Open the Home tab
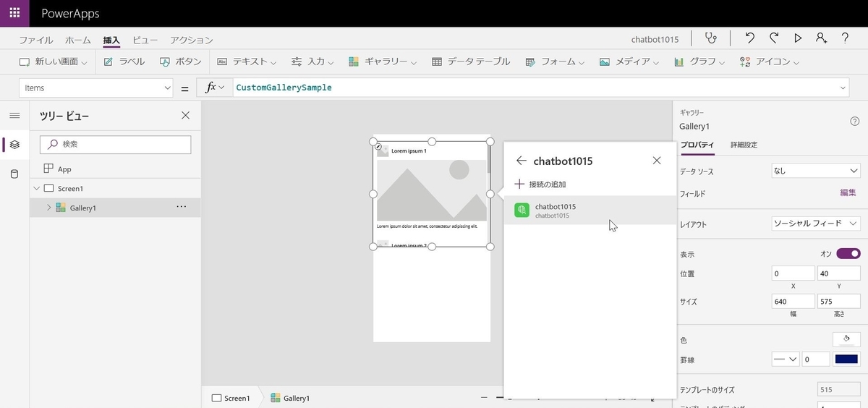The height and width of the screenshot is (408, 868). (x=78, y=40)
